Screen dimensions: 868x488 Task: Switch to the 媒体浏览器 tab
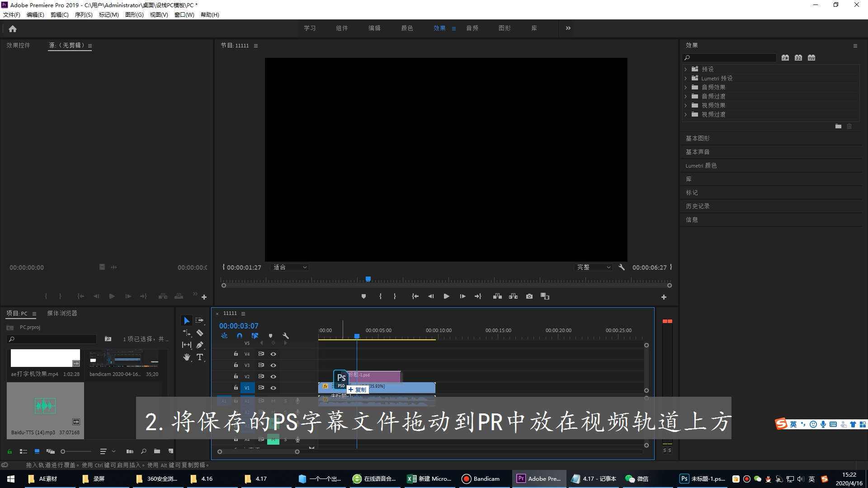62,313
